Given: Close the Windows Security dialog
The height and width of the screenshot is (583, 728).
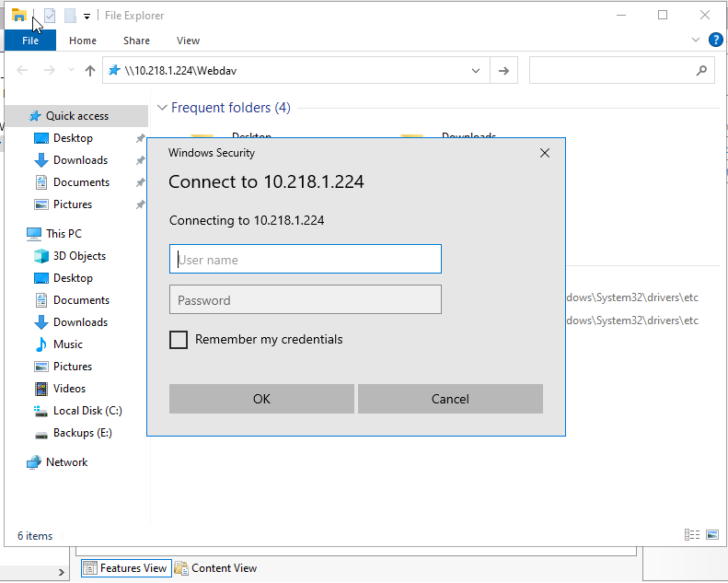Looking at the screenshot, I should tap(545, 153).
